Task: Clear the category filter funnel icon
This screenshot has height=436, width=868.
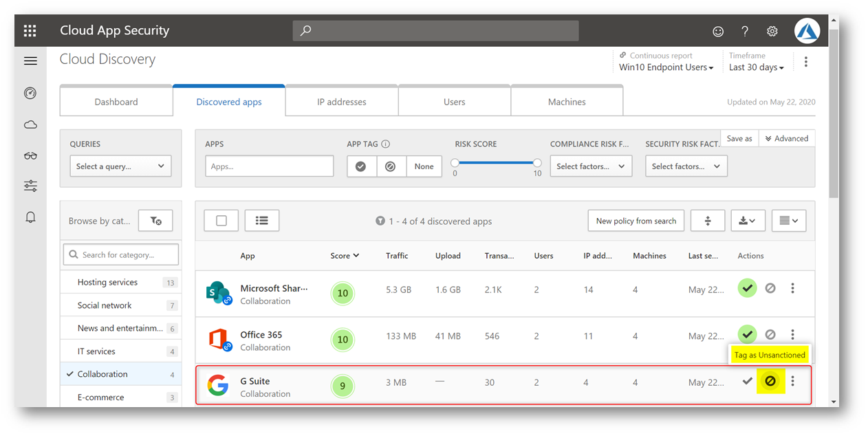Action: click(x=155, y=221)
